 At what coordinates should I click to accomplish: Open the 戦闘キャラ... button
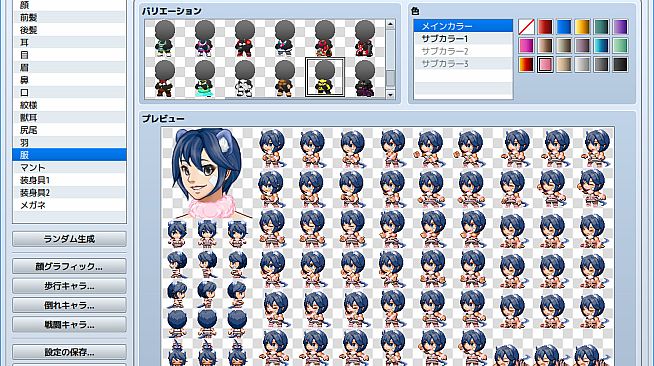pyautogui.click(x=69, y=324)
